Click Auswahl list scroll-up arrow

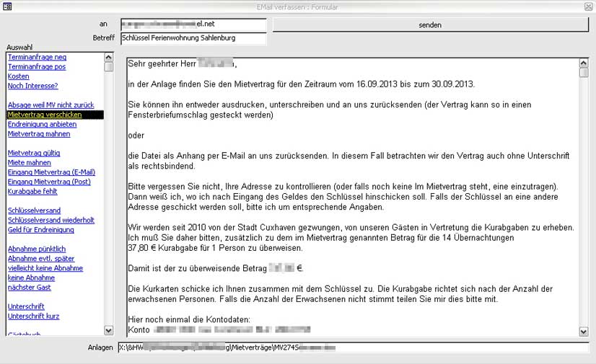click(x=108, y=58)
